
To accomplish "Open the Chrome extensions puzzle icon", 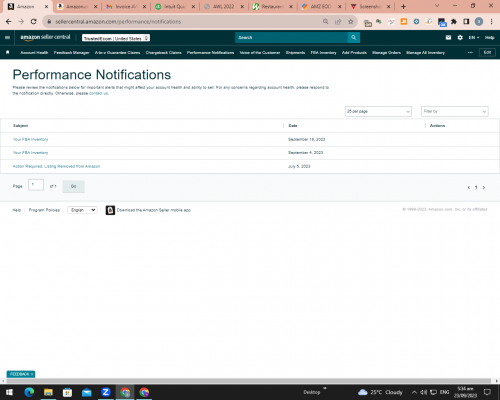I will point(454,22).
